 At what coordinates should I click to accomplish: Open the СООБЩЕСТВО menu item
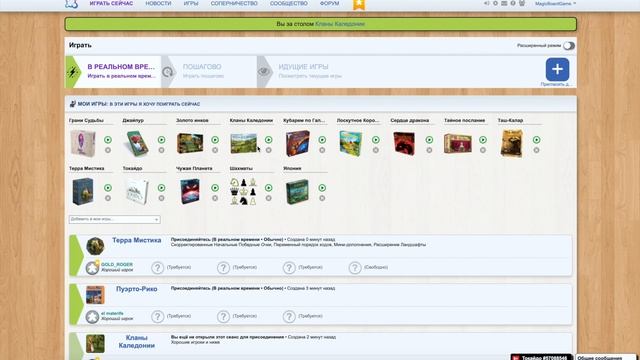click(289, 3)
